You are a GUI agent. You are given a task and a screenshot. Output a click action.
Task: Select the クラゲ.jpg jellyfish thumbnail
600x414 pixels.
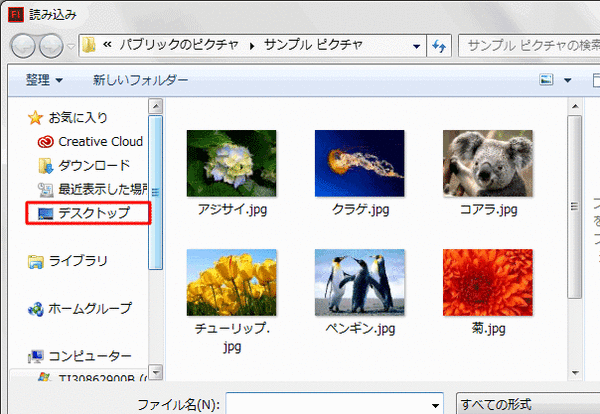click(x=360, y=163)
